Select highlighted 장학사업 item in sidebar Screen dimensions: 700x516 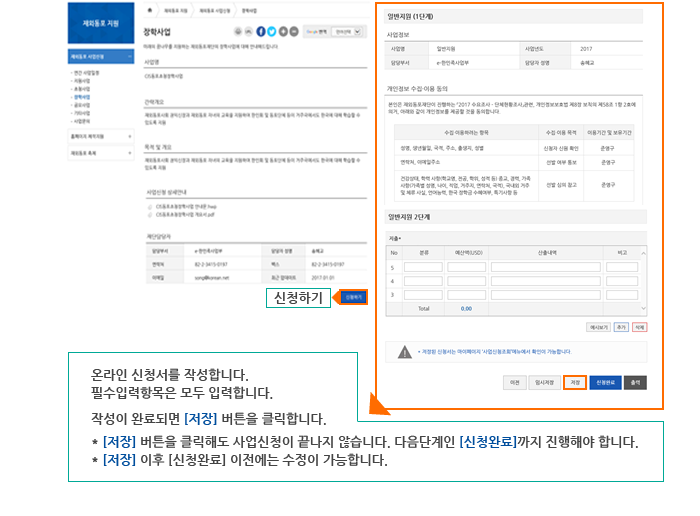[x=82, y=97]
